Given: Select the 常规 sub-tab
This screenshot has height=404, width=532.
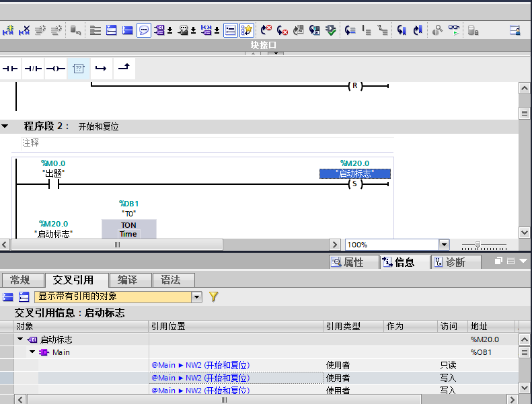Looking at the screenshot, I should [x=23, y=280].
